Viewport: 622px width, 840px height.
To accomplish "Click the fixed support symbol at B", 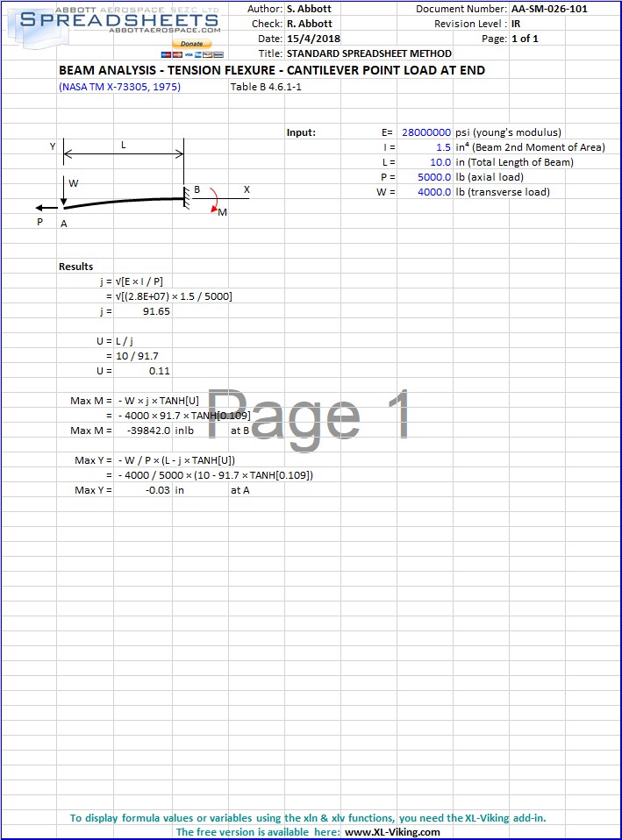I will (x=186, y=195).
